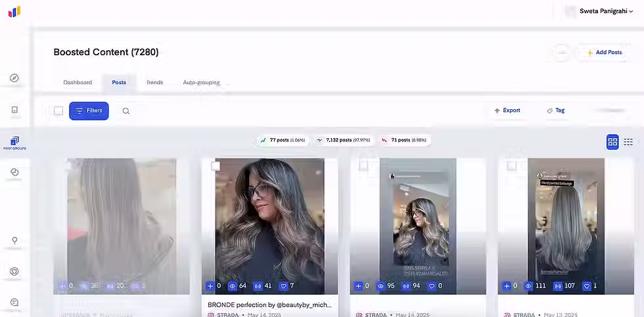Tick the select-all checkbox beside Filters

[x=58, y=111]
